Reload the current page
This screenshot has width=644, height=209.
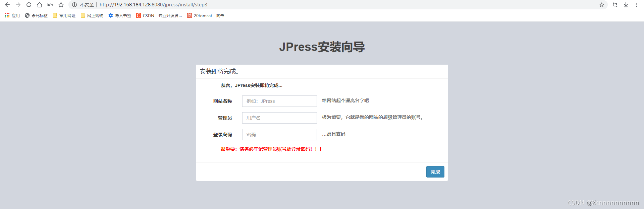click(29, 5)
